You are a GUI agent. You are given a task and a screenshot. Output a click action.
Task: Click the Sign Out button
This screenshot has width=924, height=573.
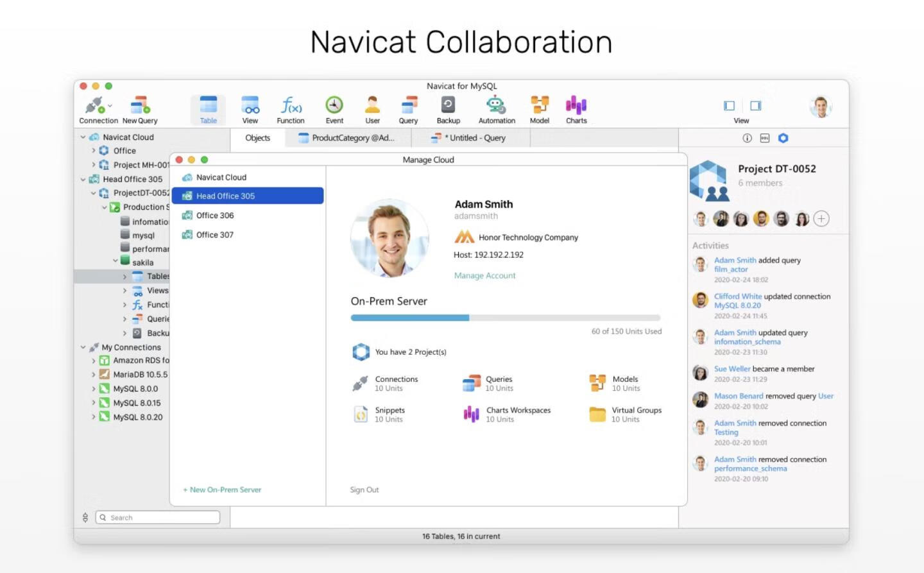point(364,490)
